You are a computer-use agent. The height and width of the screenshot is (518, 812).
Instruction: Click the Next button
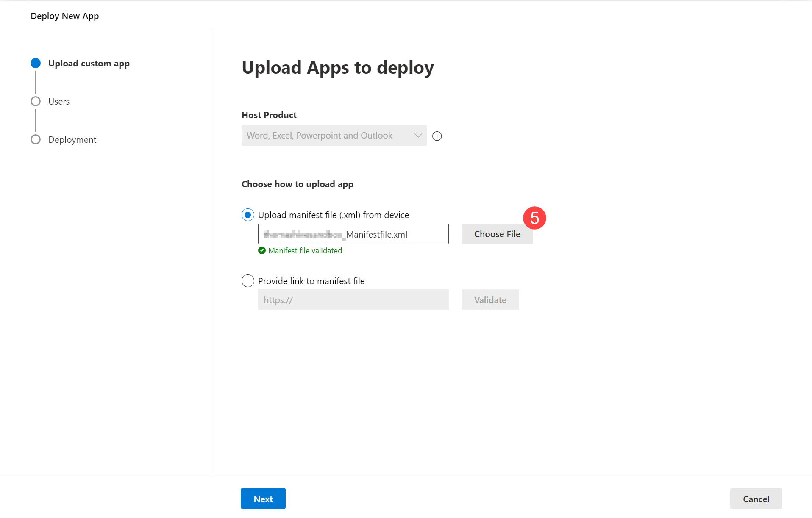coord(263,499)
